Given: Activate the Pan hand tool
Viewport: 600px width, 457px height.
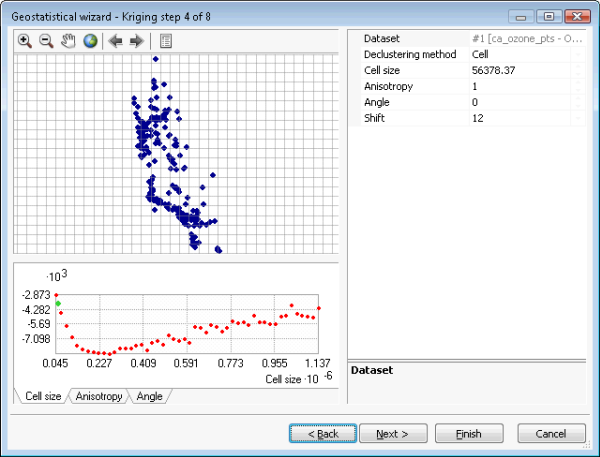Looking at the screenshot, I should click(x=68, y=41).
